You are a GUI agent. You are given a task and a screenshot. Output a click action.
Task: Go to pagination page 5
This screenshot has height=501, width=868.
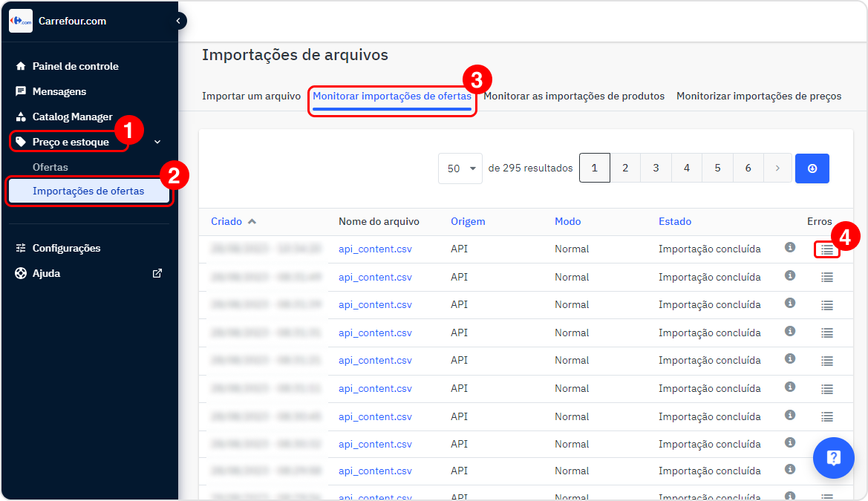tap(717, 168)
